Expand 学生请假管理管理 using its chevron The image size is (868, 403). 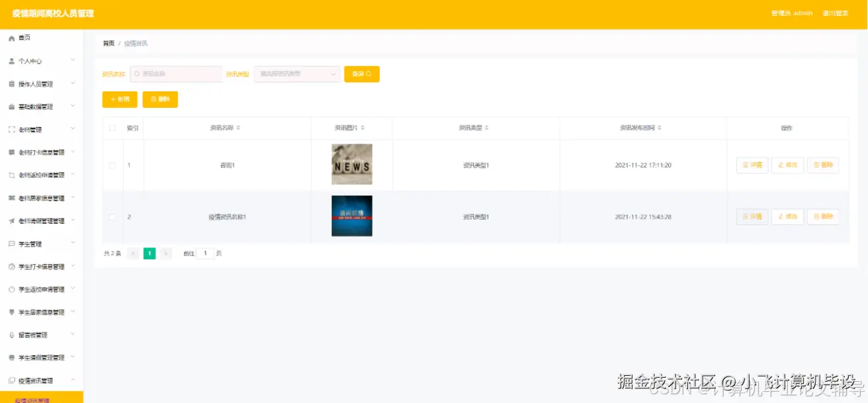click(73, 357)
